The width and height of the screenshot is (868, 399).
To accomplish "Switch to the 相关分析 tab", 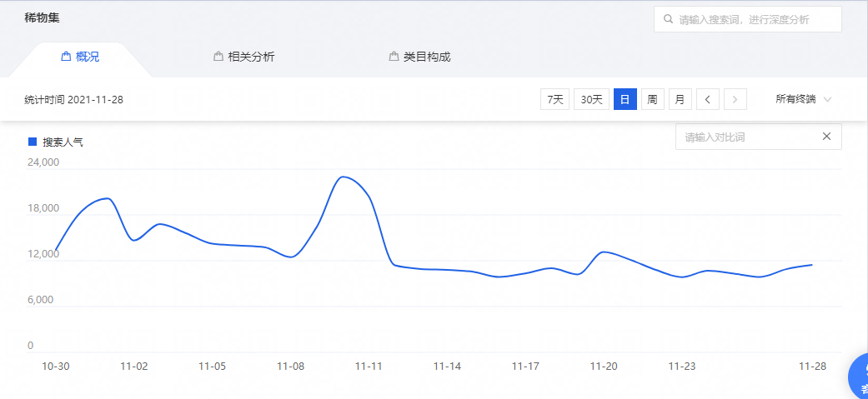I will [x=250, y=57].
